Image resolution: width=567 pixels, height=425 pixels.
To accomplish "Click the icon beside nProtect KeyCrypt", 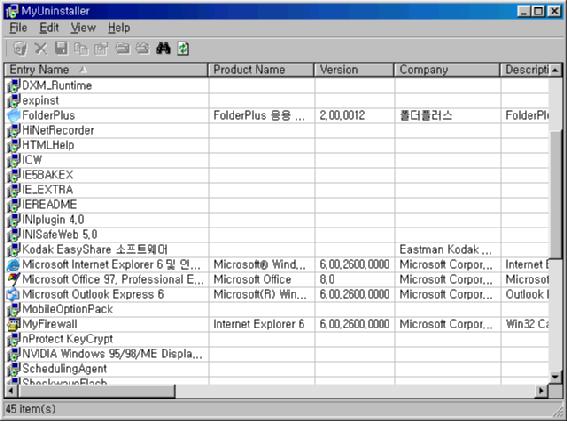I will (14, 339).
